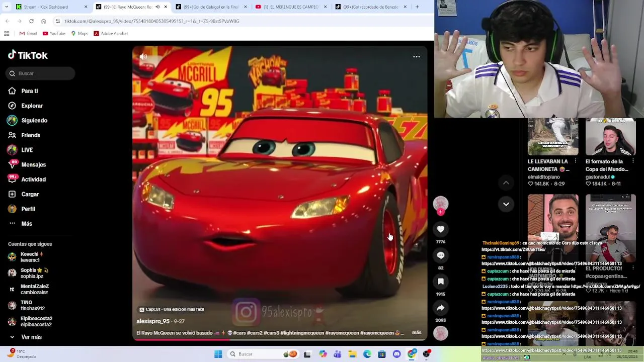Reload the page
Image resolution: width=644 pixels, height=362 pixels.
(31, 21)
